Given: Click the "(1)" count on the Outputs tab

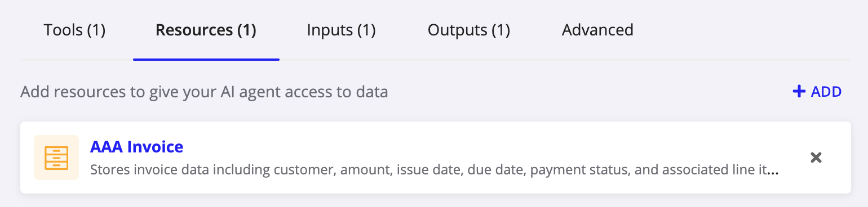Looking at the screenshot, I should (501, 30).
